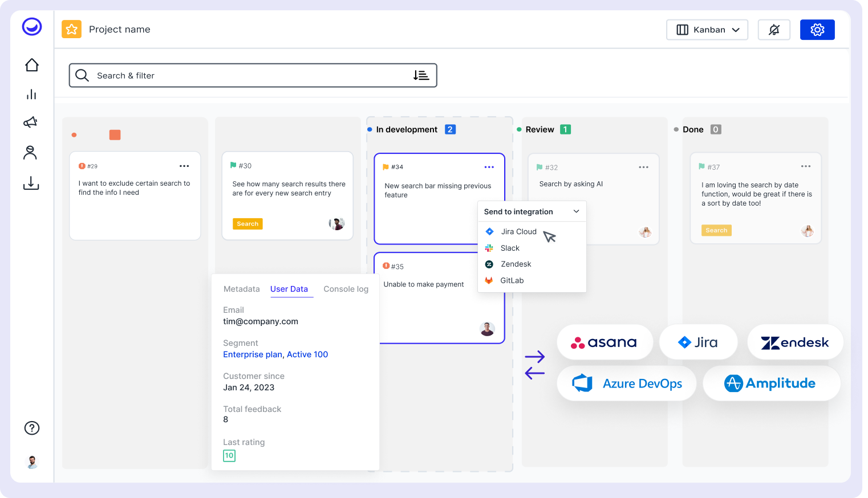This screenshot has height=498, width=868.
Task: Switch to the Metadata tab
Action: click(241, 289)
